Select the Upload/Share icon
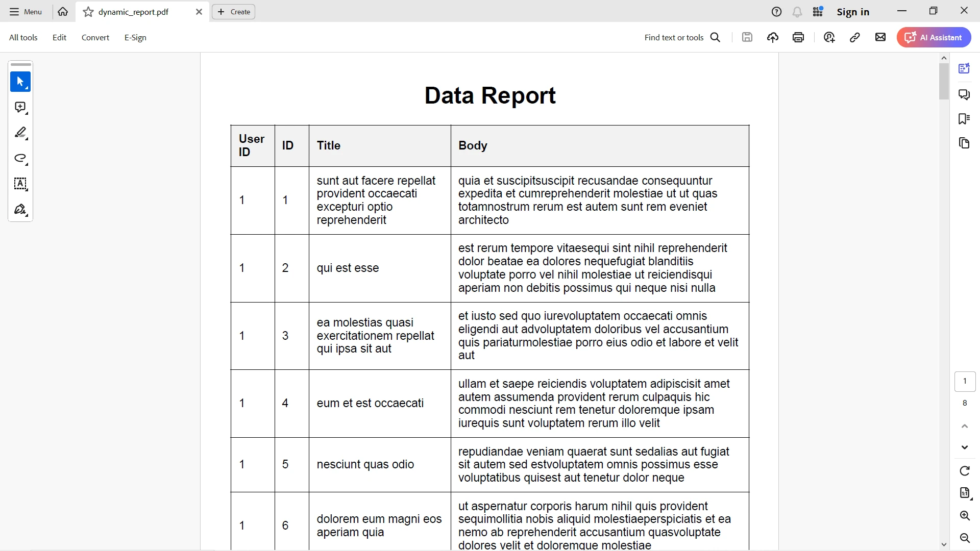This screenshot has width=980, height=551. click(x=773, y=37)
